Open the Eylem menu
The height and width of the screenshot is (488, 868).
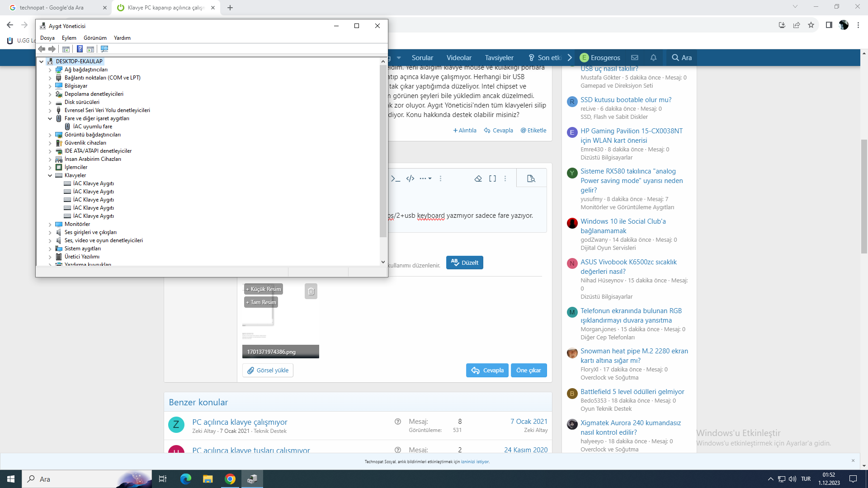coord(69,38)
